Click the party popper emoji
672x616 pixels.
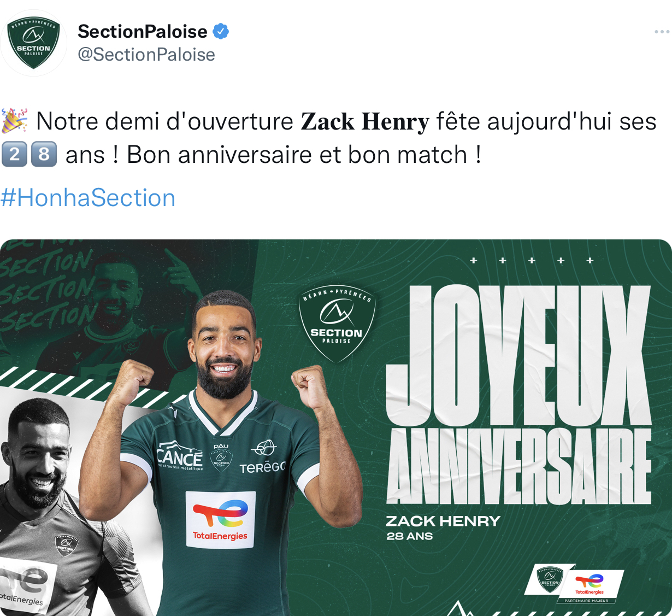click(15, 121)
